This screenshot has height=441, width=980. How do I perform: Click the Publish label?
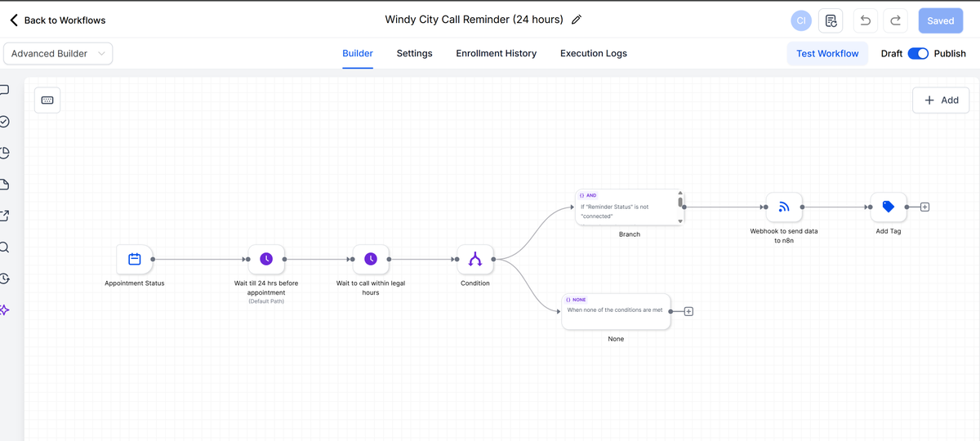click(950, 54)
